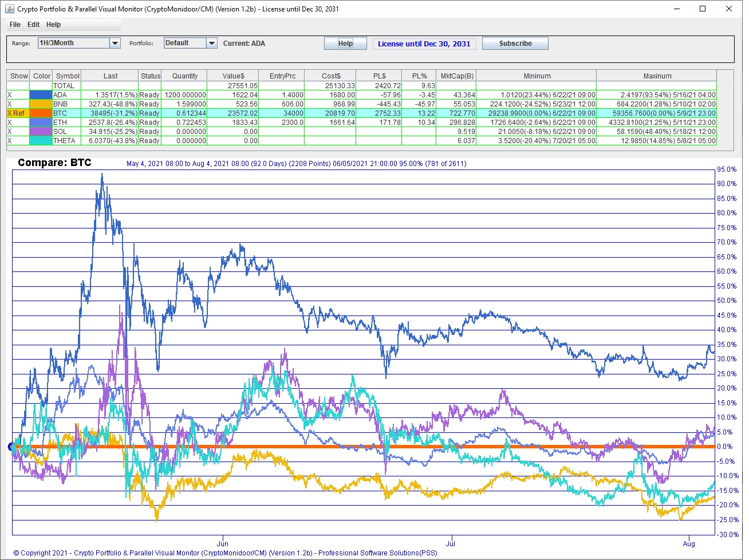Viewport: 749px width, 560px height.
Task: Click the Cost$ column header
Action: [x=330, y=76]
